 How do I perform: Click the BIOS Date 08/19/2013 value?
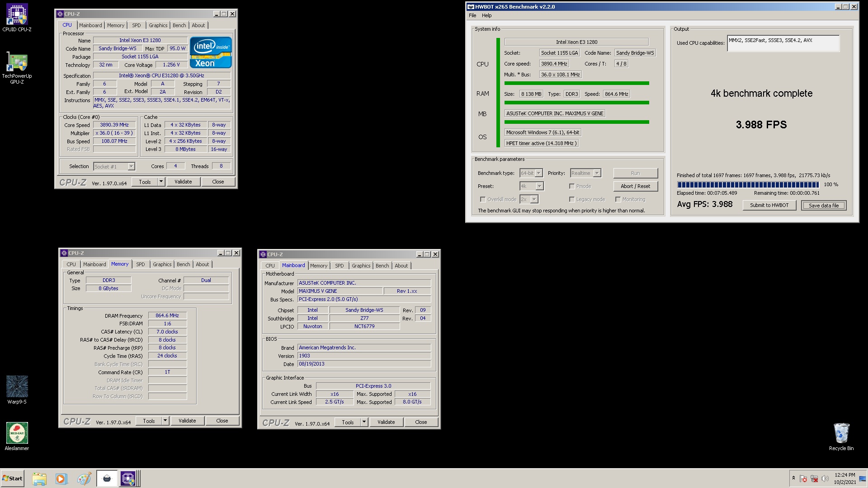pyautogui.click(x=364, y=364)
